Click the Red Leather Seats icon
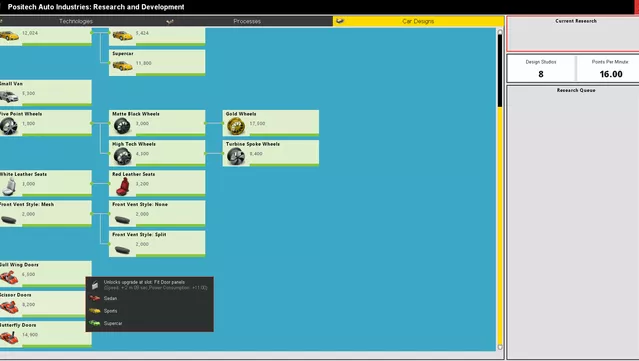Image resolution: width=639 pixels, height=361 pixels. point(122,187)
